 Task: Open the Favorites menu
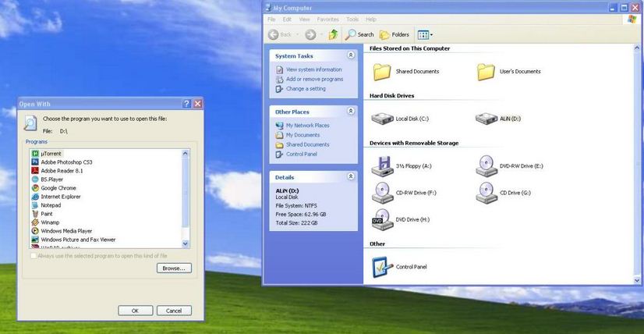327,20
